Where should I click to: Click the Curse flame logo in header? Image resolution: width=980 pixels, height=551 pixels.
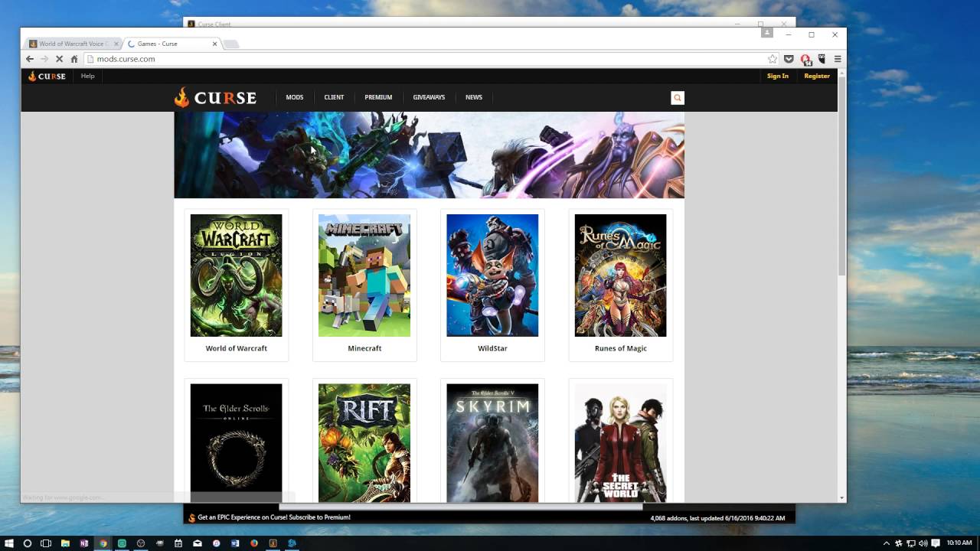coord(215,97)
